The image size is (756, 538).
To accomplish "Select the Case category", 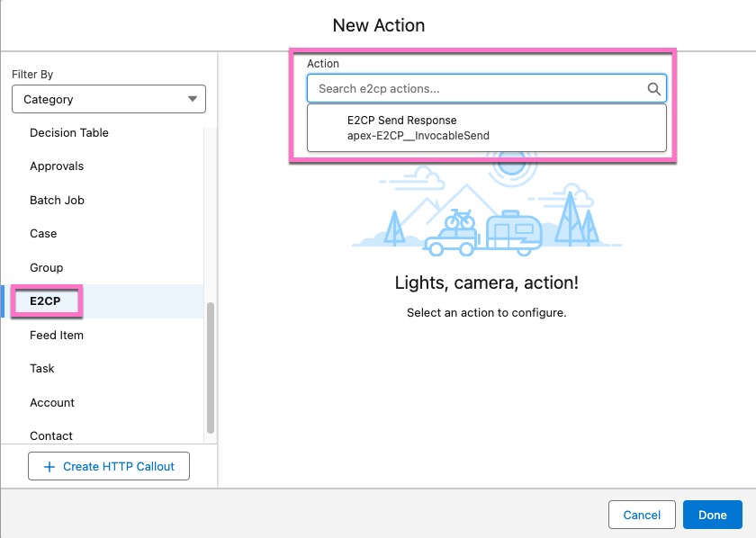I will (x=43, y=234).
